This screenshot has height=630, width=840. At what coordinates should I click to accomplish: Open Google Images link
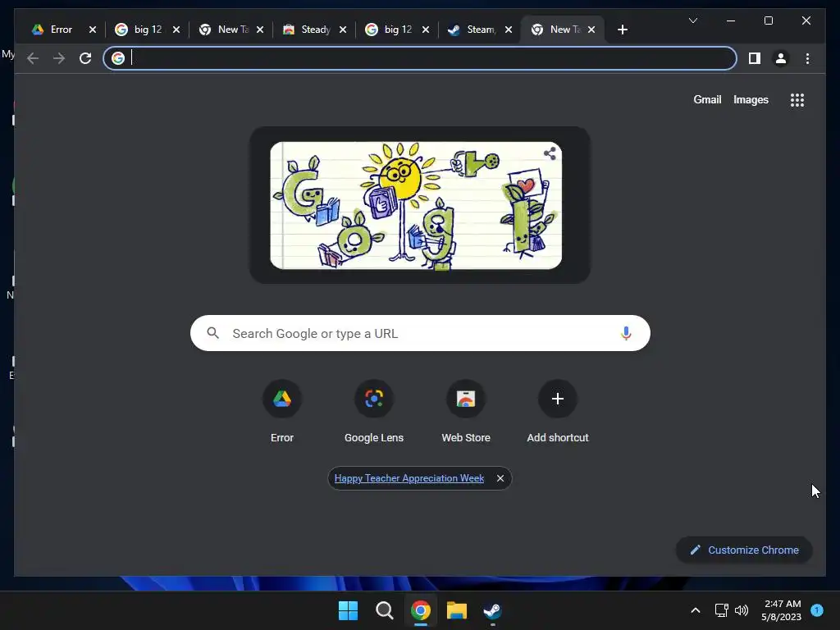coord(751,99)
